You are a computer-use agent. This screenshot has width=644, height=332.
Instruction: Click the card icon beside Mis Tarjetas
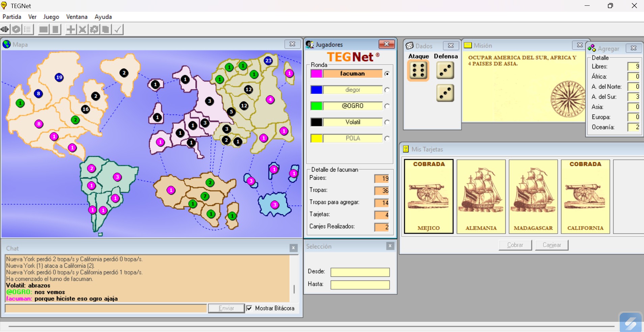pyautogui.click(x=406, y=149)
